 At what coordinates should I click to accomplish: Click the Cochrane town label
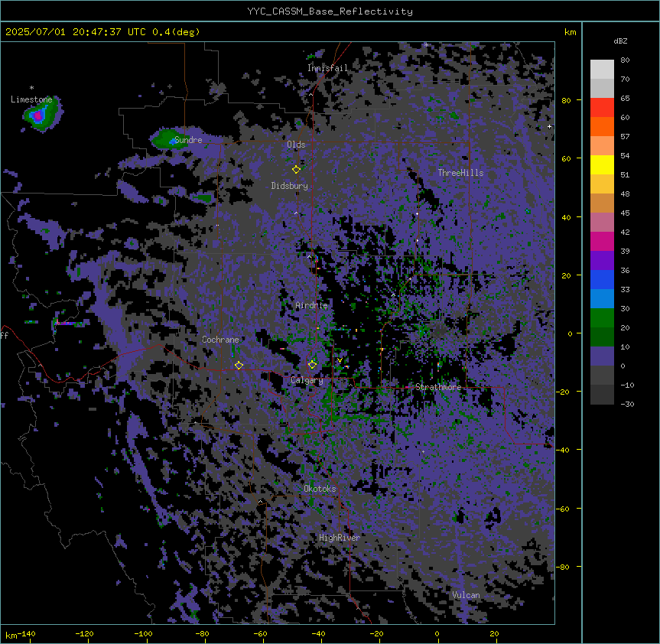220,340
